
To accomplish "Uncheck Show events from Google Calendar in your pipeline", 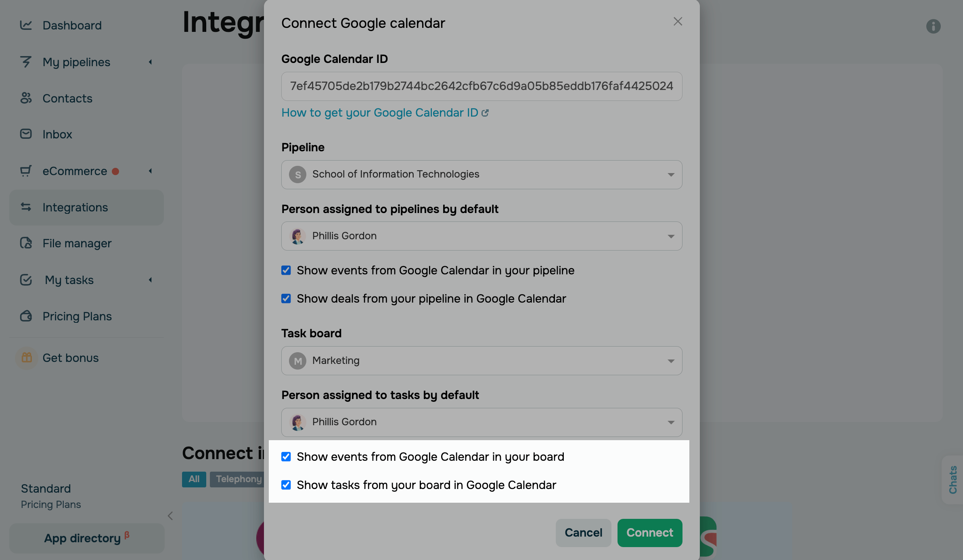I will pyautogui.click(x=286, y=270).
